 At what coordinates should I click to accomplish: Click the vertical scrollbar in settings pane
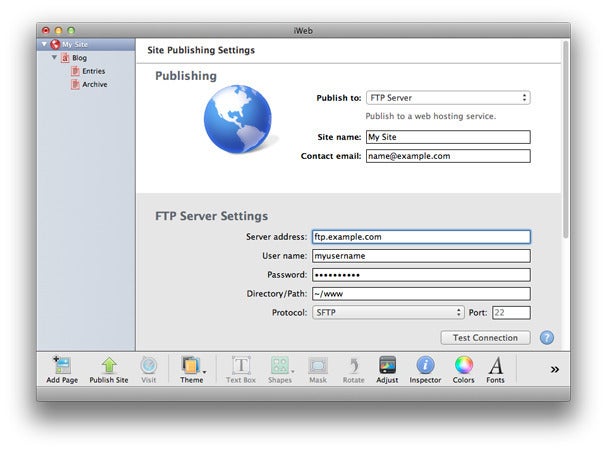pyautogui.click(x=566, y=139)
